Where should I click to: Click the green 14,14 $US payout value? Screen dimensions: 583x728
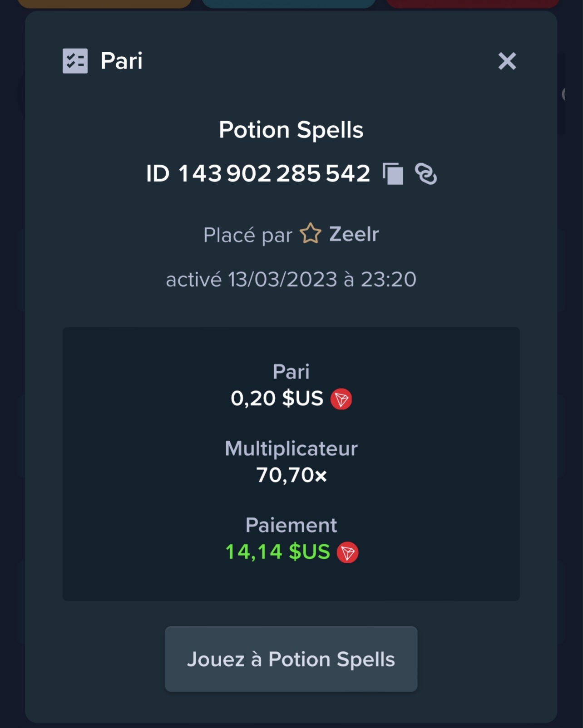(x=278, y=552)
